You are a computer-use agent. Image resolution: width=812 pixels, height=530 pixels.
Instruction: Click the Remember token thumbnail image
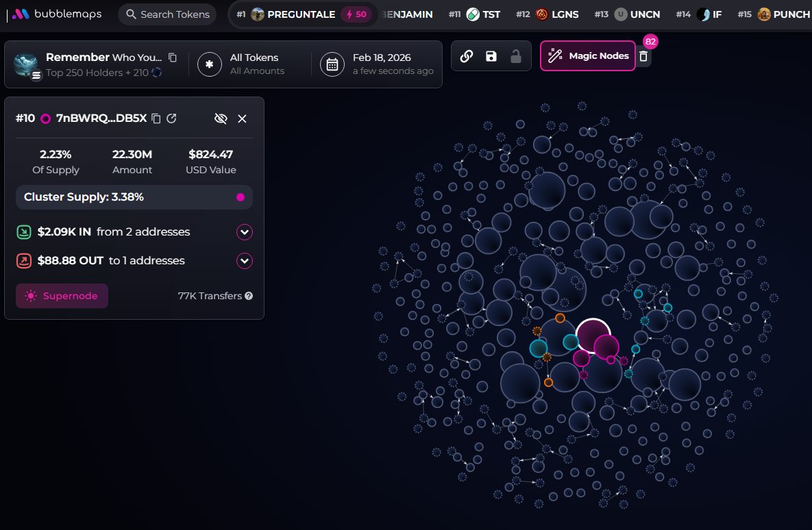click(26, 65)
